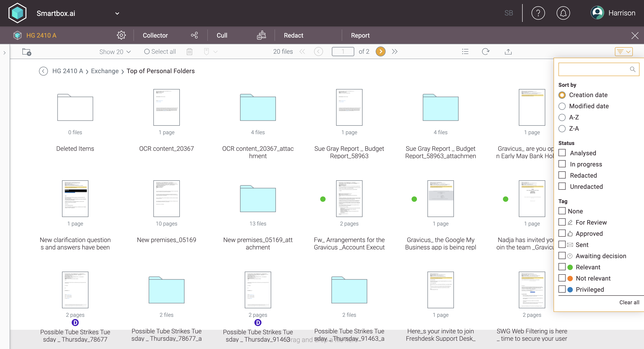Enable the Privileged tag filter
The height and width of the screenshot is (349, 644).
pos(562,289)
